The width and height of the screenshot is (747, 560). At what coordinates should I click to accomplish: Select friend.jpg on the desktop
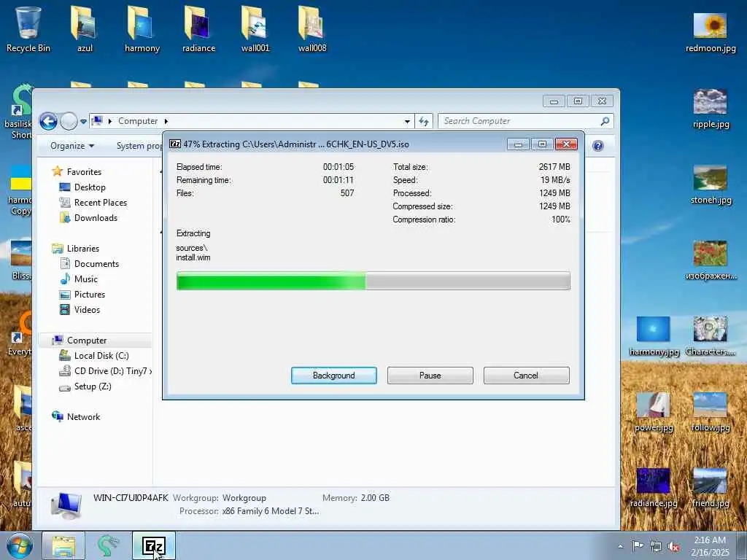coord(710,488)
